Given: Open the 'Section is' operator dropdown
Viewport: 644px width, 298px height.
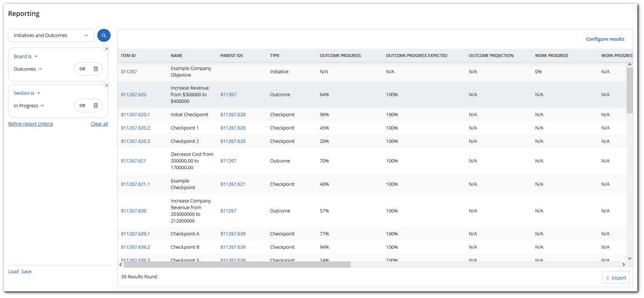Looking at the screenshot, I should (27, 93).
